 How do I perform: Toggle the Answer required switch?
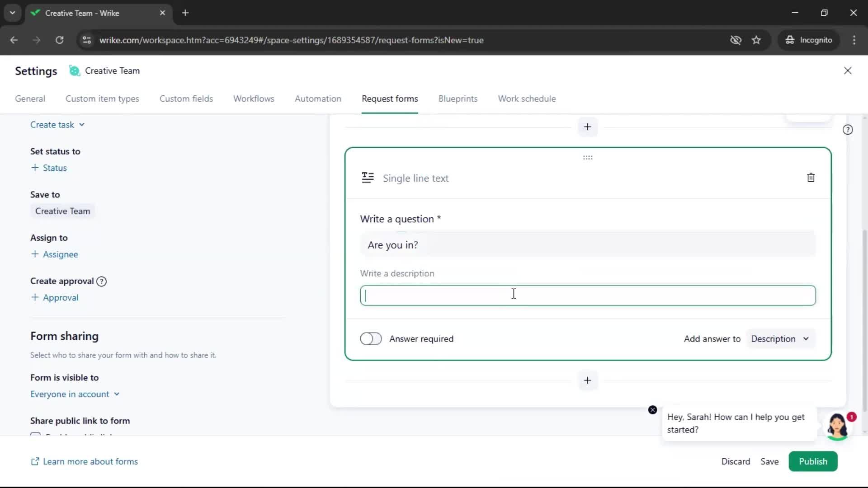click(371, 339)
